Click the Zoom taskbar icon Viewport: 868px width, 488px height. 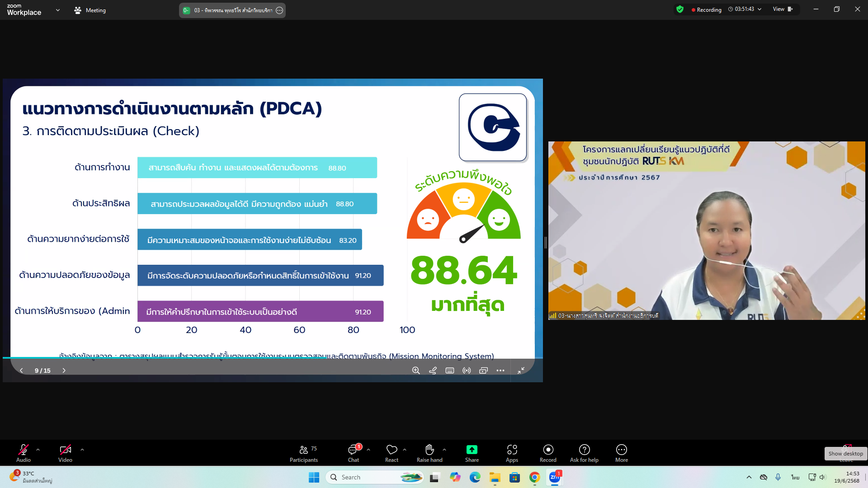555,477
